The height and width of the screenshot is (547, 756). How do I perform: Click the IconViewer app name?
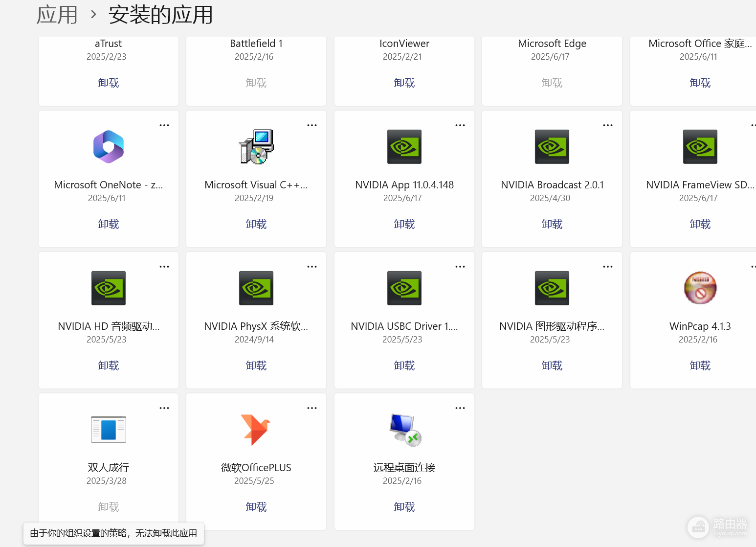point(404,44)
